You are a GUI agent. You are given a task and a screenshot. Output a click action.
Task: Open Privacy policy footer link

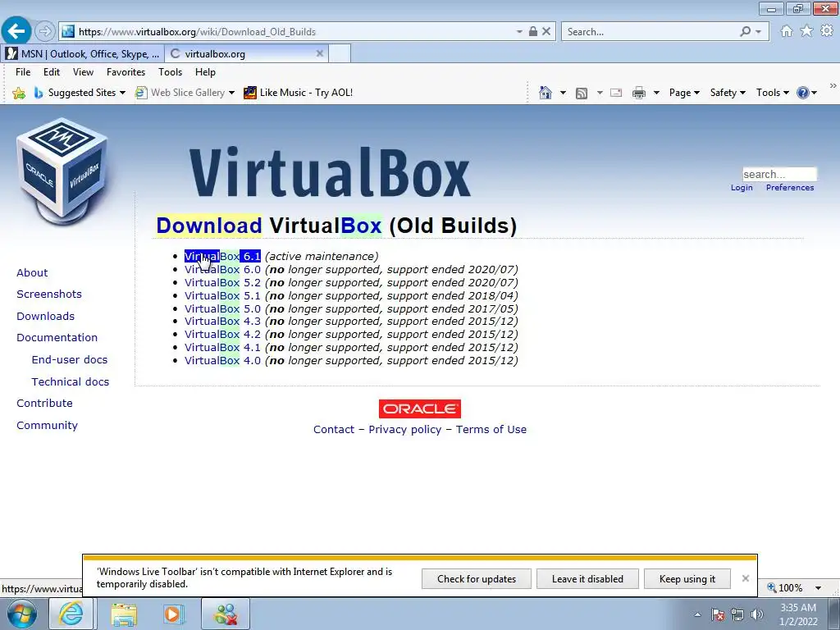405,430
